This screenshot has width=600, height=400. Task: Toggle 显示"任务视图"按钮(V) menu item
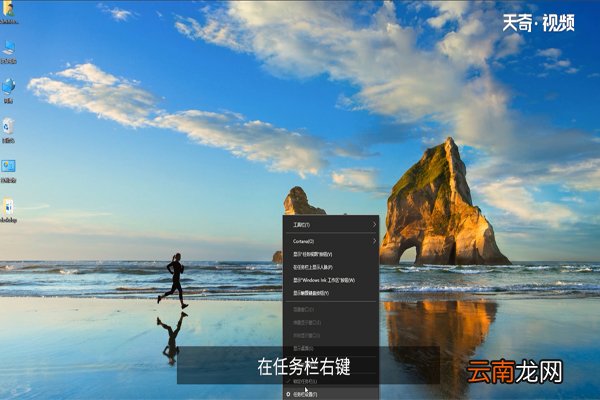coord(331,254)
